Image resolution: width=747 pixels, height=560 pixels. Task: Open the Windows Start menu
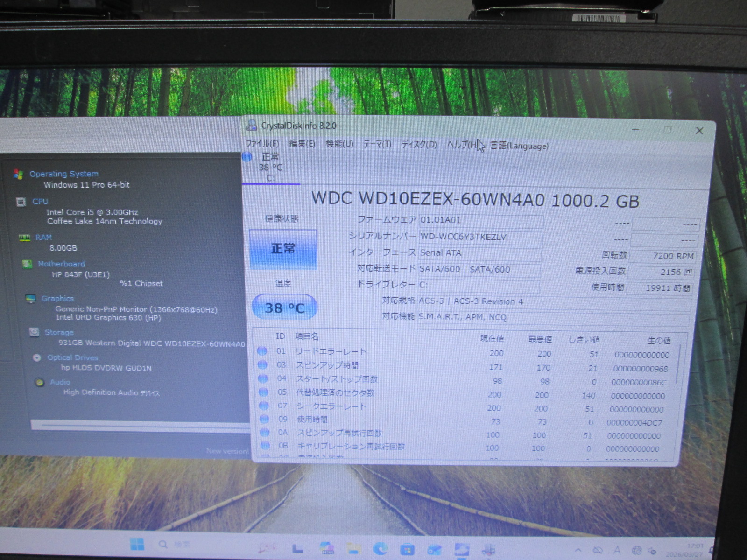137,544
